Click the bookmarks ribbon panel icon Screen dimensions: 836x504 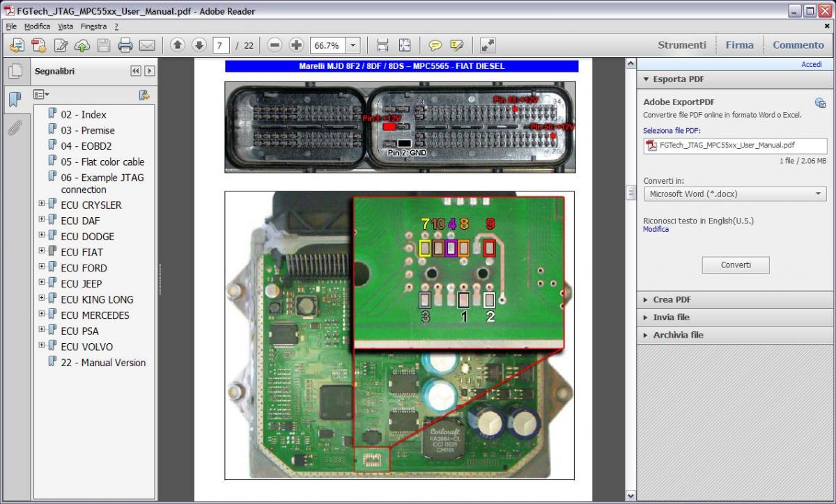(15, 99)
